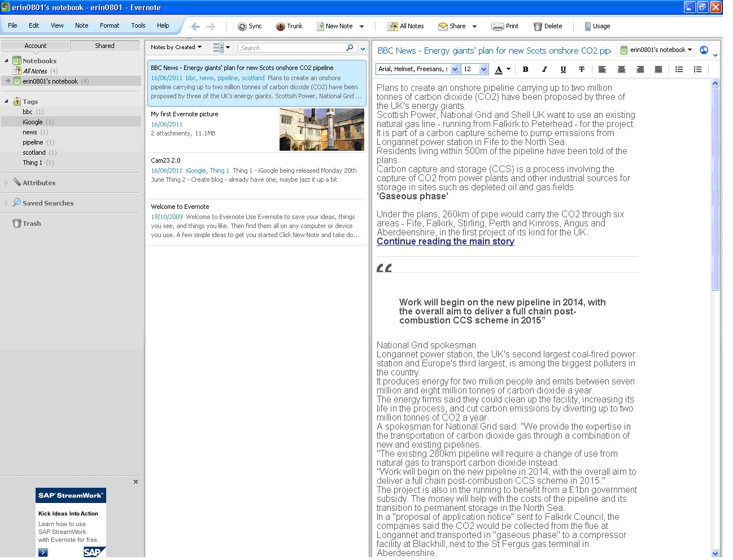Screen dimensions: 733x560
Task: Open the Note menu
Action: (81, 25)
